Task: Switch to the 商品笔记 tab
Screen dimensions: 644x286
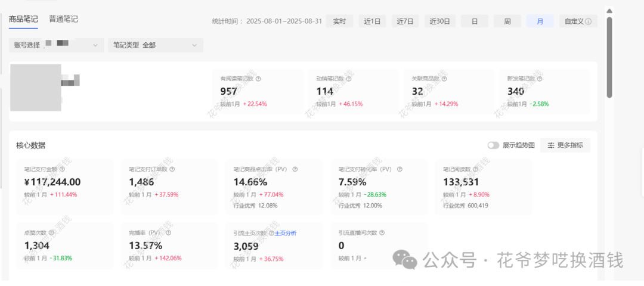Action: [23, 19]
